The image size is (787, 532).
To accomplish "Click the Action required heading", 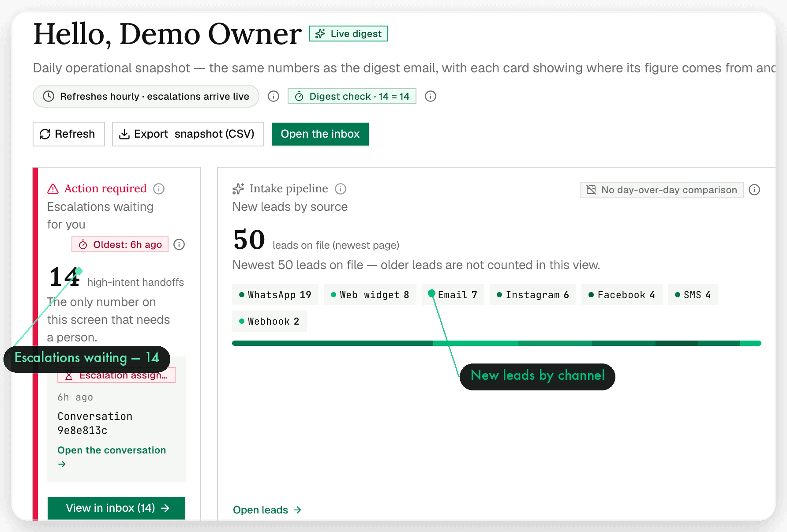I will tap(105, 189).
